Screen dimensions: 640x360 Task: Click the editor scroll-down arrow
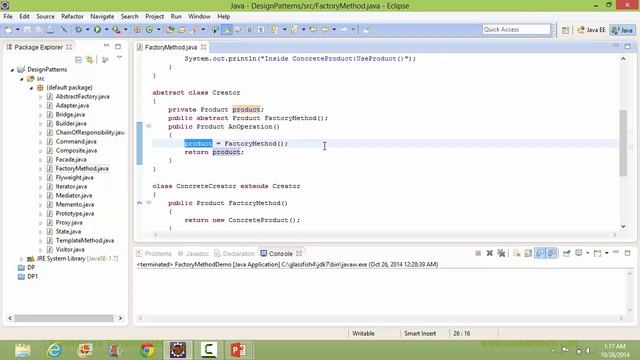[x=623, y=226]
